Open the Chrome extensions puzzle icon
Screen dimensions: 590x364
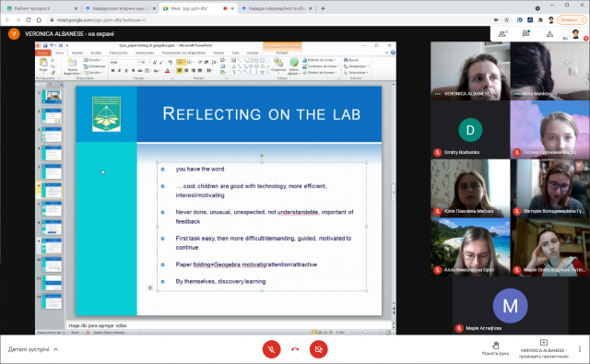(541, 20)
